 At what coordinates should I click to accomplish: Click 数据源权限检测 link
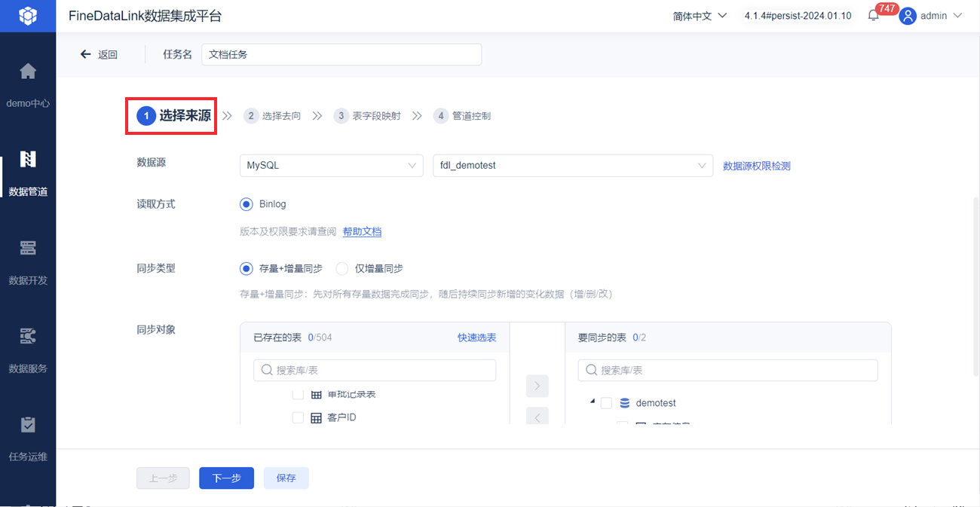(x=757, y=166)
